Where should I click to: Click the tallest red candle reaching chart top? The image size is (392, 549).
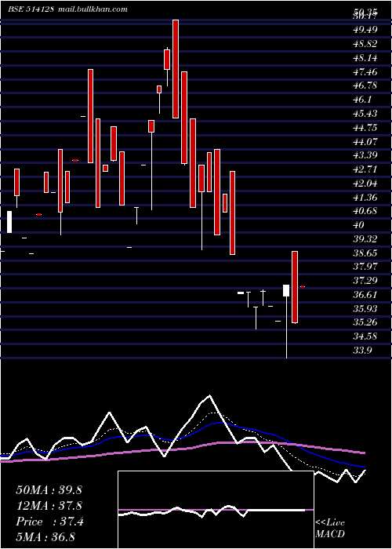tap(176, 69)
